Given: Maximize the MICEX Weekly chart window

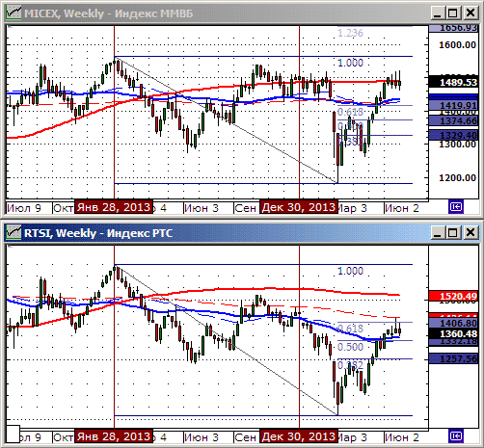Looking at the screenshot, I should 453,13.
